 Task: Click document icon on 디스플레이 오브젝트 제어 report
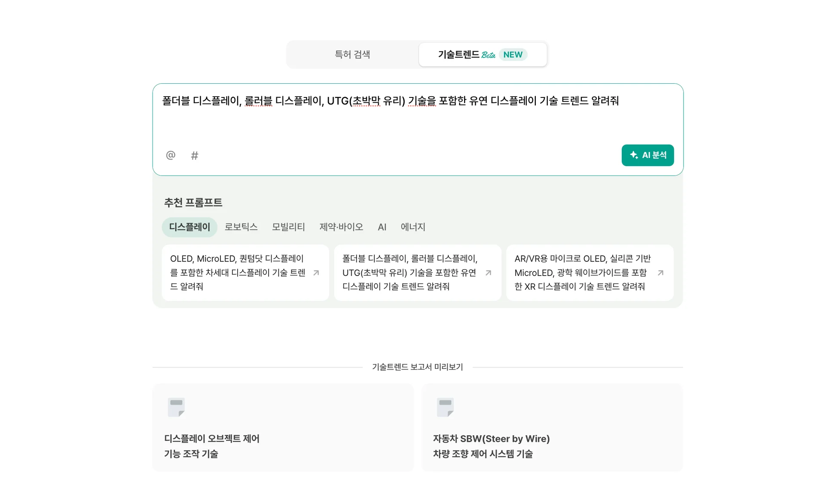tap(176, 407)
